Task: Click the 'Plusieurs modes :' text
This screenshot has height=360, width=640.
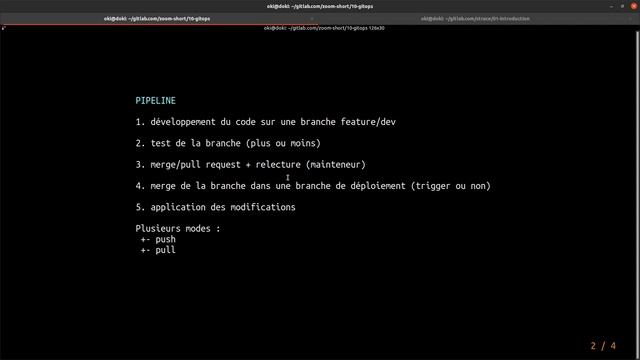Action: point(178,229)
